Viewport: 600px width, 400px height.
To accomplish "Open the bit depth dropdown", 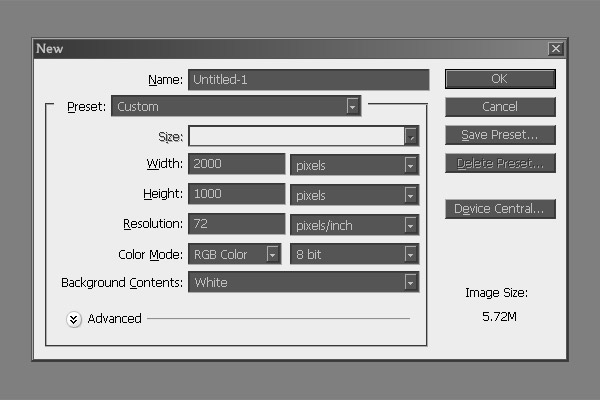I will point(410,254).
